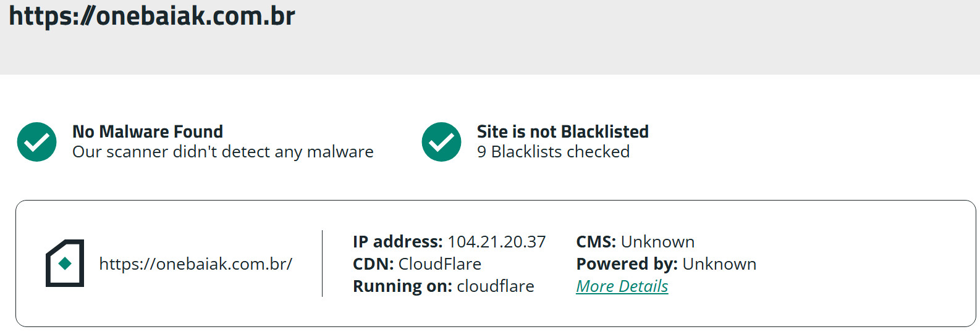
Task: Click the CMS label
Action: (596, 242)
